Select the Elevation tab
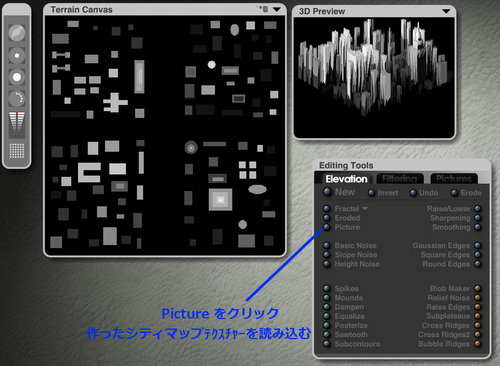The width and height of the screenshot is (500, 366). point(346,179)
